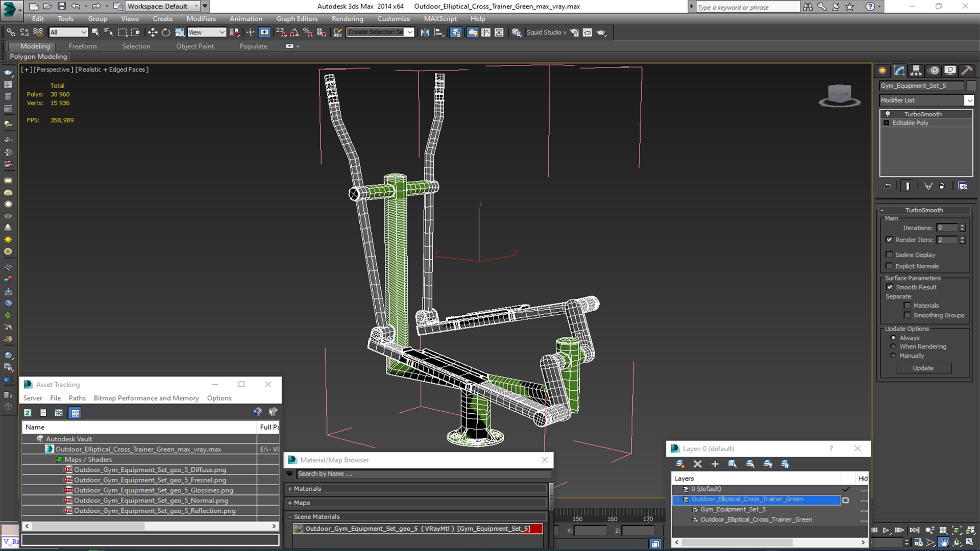The width and height of the screenshot is (980, 551).
Task: Click the TurboSmooth Update button
Action: click(x=923, y=368)
